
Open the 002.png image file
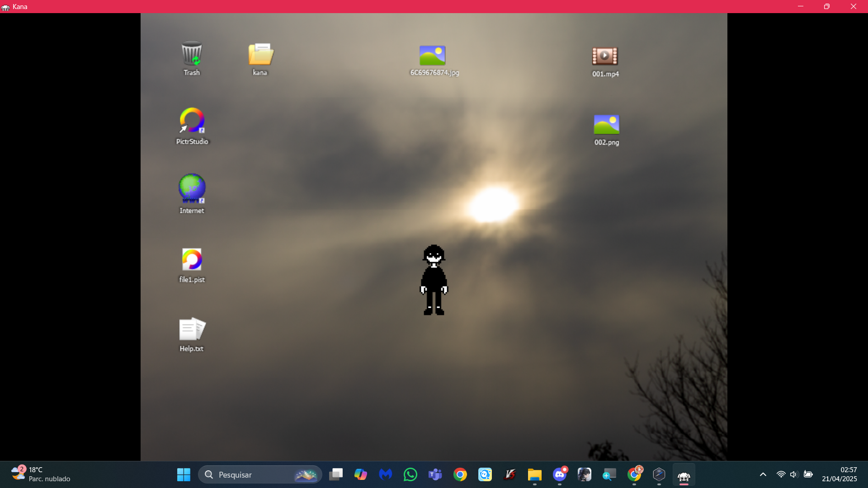[607, 130]
